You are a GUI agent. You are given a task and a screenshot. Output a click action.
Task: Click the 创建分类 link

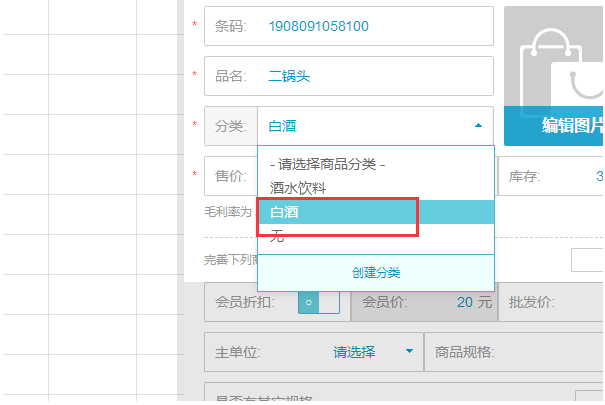[375, 272]
